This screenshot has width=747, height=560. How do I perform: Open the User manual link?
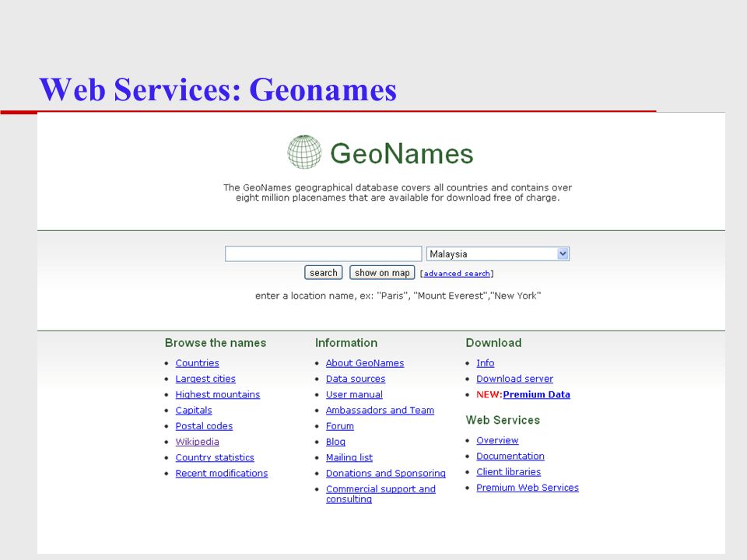(x=354, y=394)
